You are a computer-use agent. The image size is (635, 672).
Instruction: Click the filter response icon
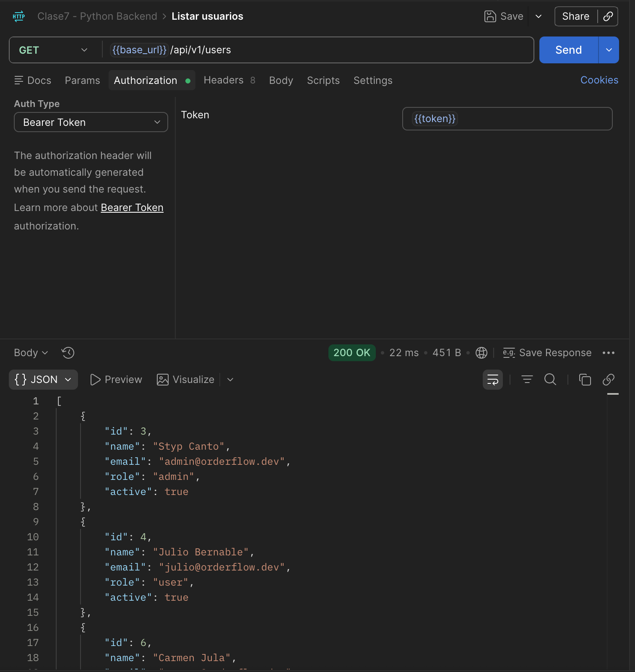[527, 380]
